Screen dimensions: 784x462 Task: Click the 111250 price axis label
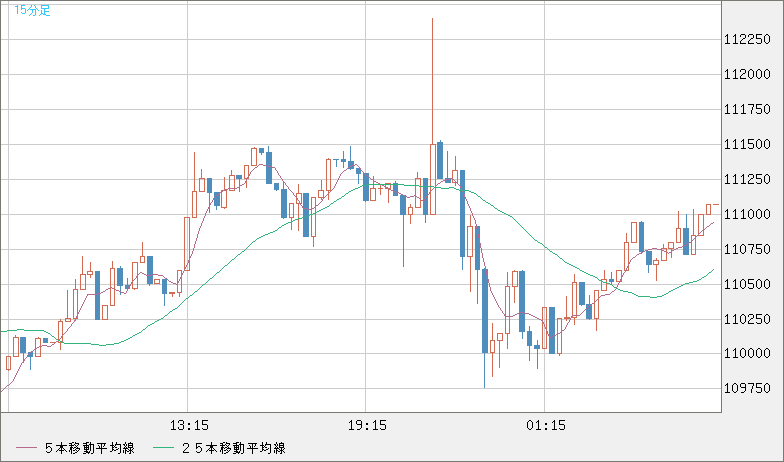pyautogui.click(x=745, y=179)
